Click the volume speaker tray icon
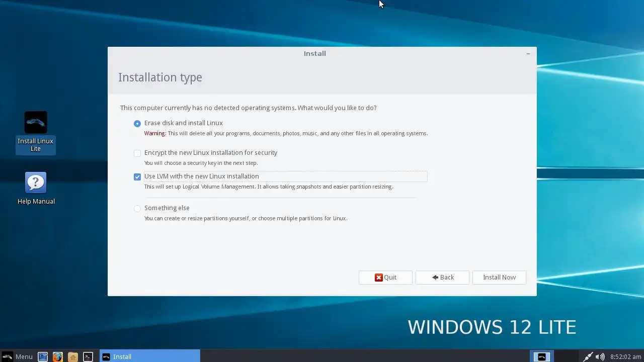 tap(600, 356)
